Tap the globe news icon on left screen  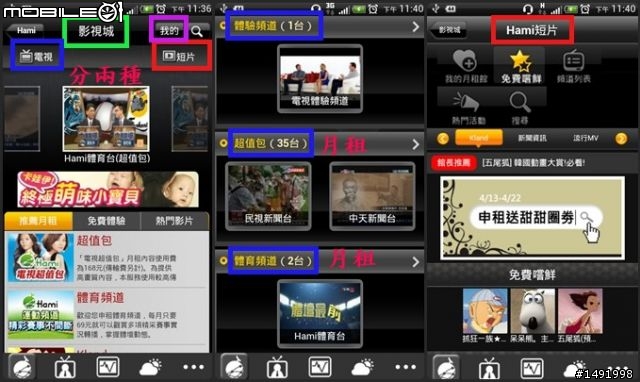[x=22, y=367]
